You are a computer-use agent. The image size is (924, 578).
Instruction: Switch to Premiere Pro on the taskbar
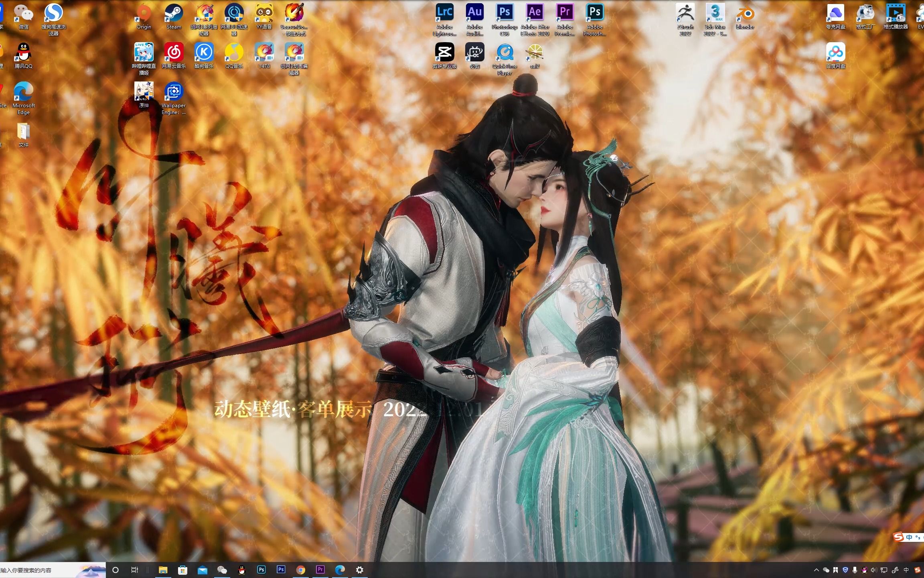pyautogui.click(x=320, y=570)
